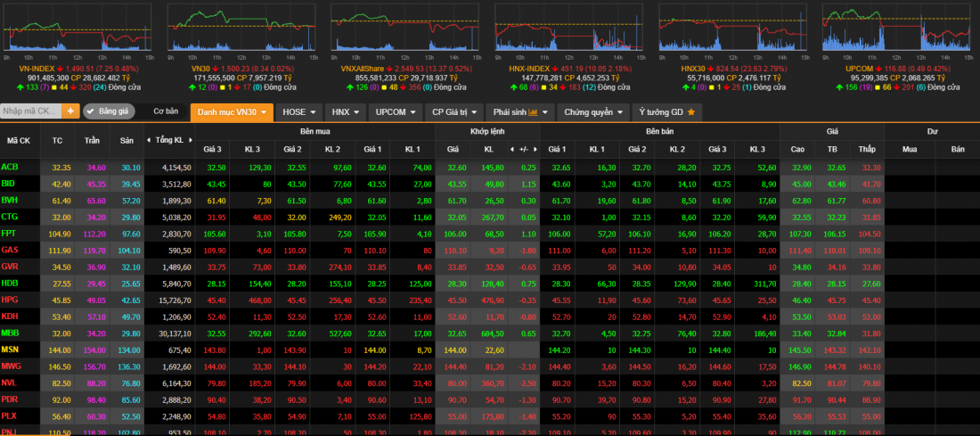This screenshot has height=436, width=980.
Task: Switch to the Cơ bản view
Action: point(166,111)
